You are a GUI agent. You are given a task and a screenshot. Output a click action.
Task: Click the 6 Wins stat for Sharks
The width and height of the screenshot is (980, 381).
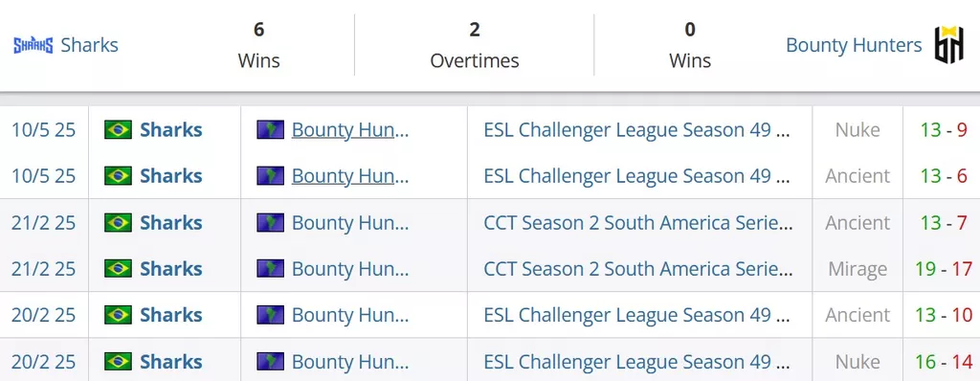pos(258,44)
